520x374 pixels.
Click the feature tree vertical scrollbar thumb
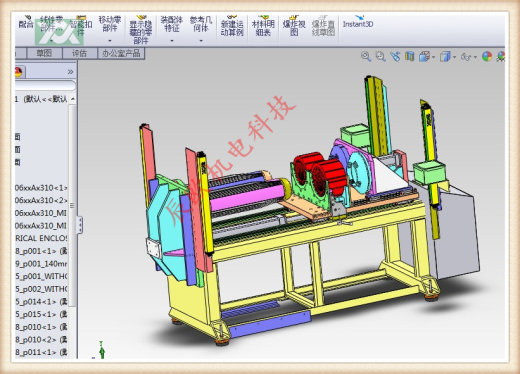72,205
